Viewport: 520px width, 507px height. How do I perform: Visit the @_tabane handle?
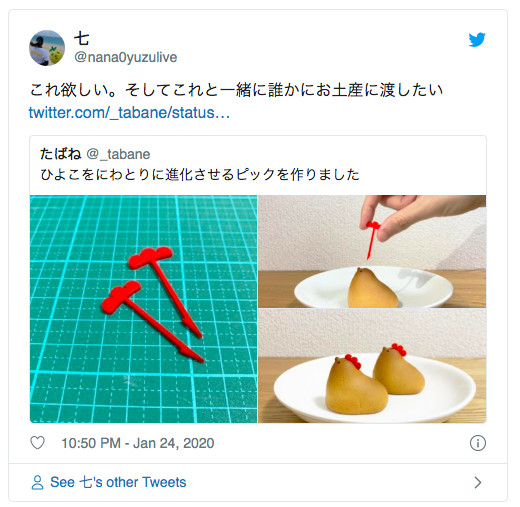tap(118, 154)
